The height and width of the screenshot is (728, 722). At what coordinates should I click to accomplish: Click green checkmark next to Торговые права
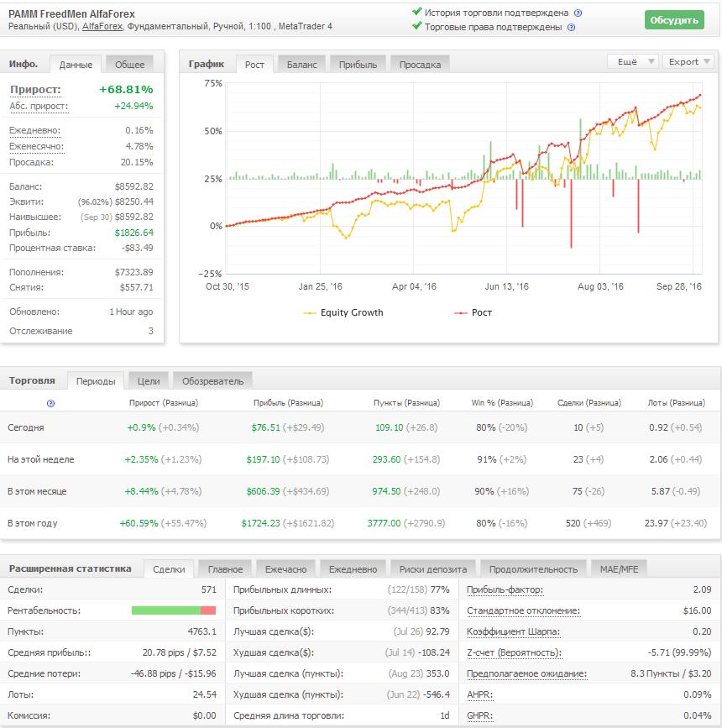(x=417, y=27)
